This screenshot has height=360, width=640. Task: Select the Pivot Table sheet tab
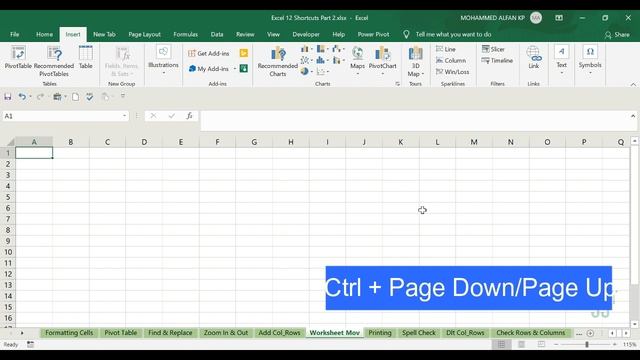click(121, 333)
